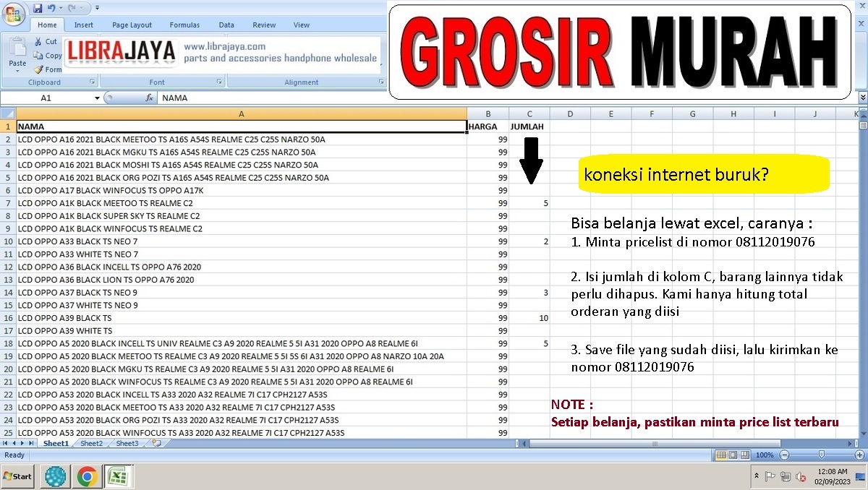Save the workbook from Quick Access toolbar
The height and width of the screenshot is (490, 868).
pos(37,8)
